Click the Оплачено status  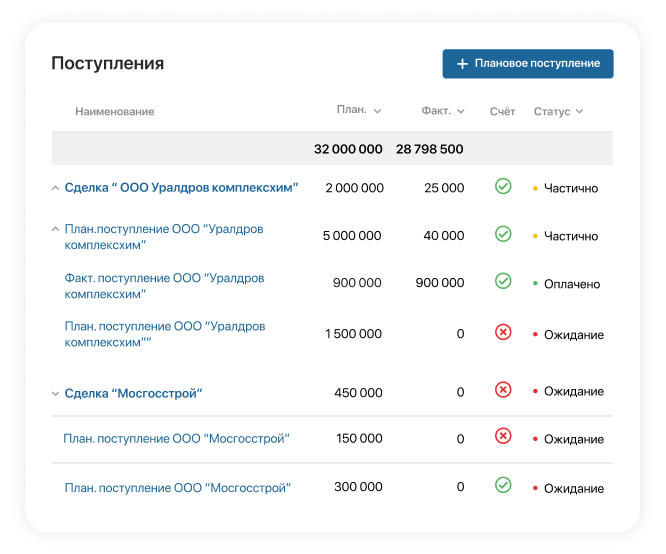click(572, 284)
